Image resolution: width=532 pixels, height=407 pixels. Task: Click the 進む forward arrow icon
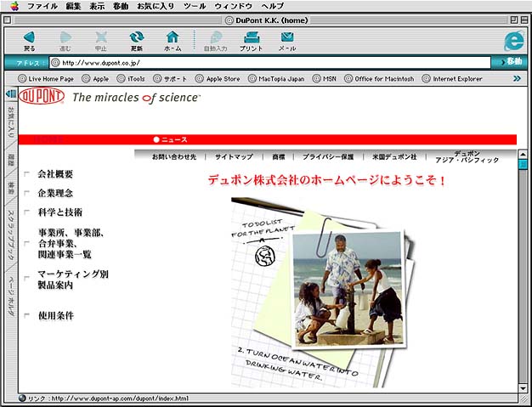65,37
